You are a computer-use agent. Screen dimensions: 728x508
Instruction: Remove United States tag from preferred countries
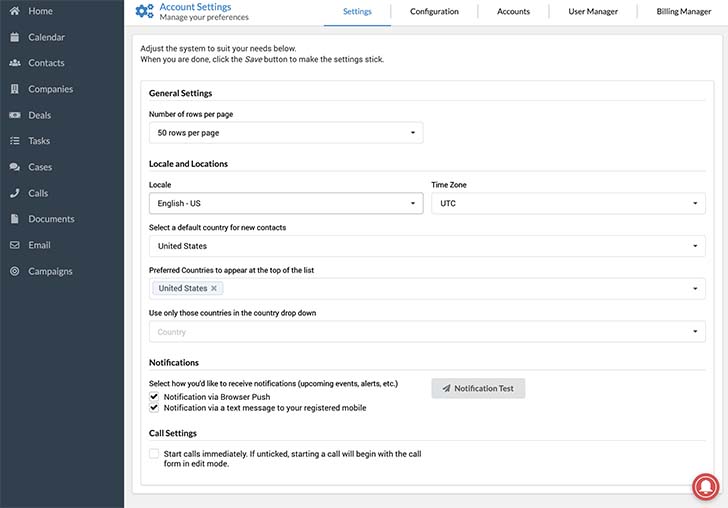(214, 288)
